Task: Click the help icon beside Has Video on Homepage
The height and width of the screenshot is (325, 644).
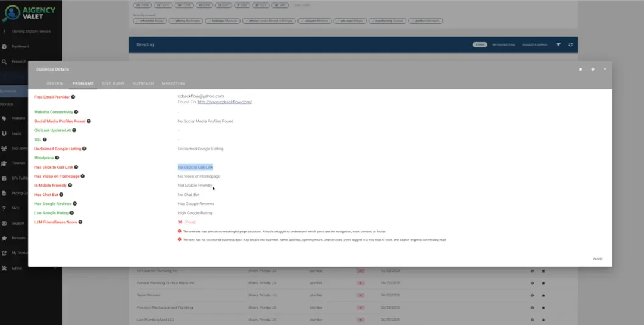Action: point(82,176)
